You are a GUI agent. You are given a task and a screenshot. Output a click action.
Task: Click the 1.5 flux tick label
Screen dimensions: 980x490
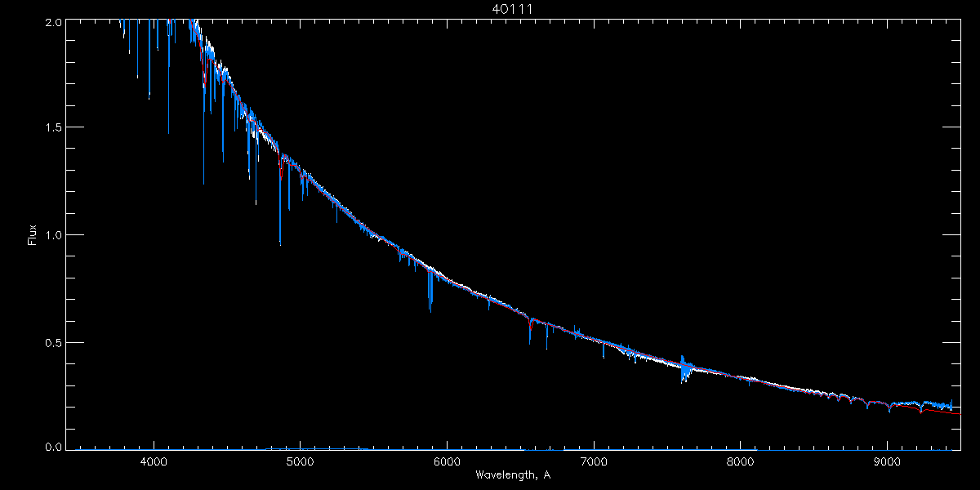click(x=53, y=127)
